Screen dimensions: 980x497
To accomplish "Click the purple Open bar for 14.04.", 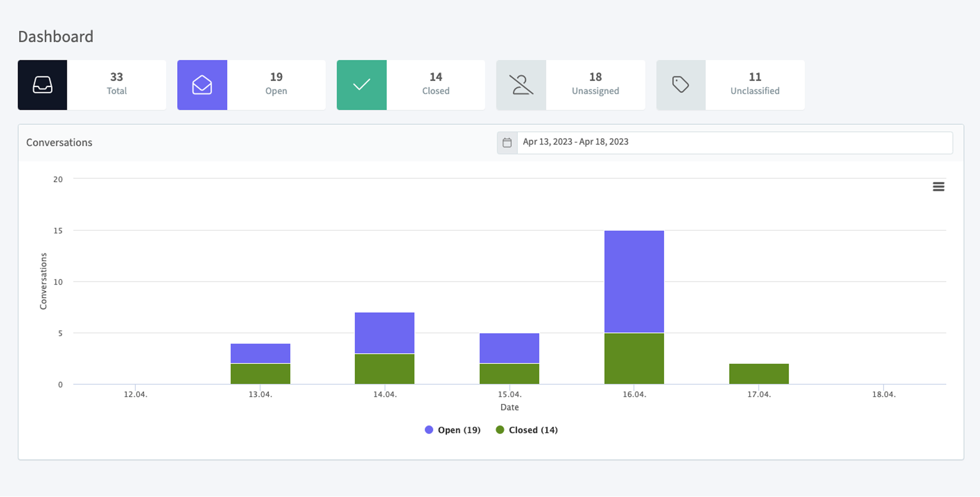I will (384, 333).
